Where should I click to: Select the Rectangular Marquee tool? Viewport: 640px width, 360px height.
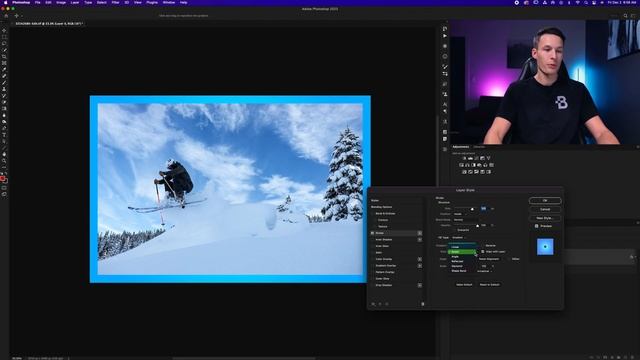pyautogui.click(x=4, y=37)
